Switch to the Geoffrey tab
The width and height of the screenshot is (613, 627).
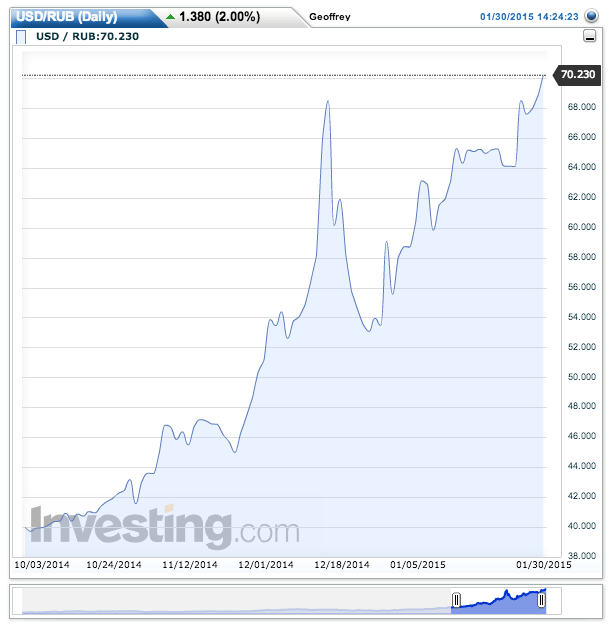(x=331, y=17)
